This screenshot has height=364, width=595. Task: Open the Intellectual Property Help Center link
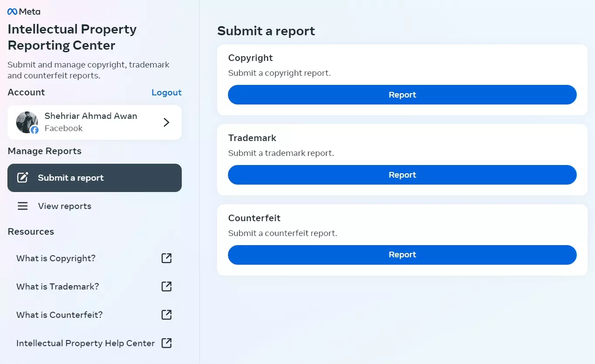[95, 343]
